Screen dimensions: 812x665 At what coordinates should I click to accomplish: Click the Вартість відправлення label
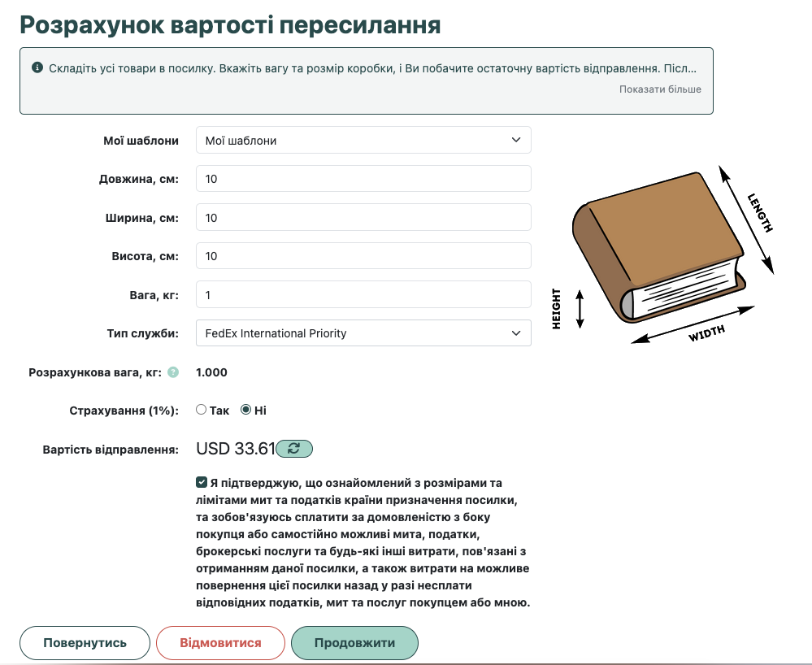click(x=111, y=450)
